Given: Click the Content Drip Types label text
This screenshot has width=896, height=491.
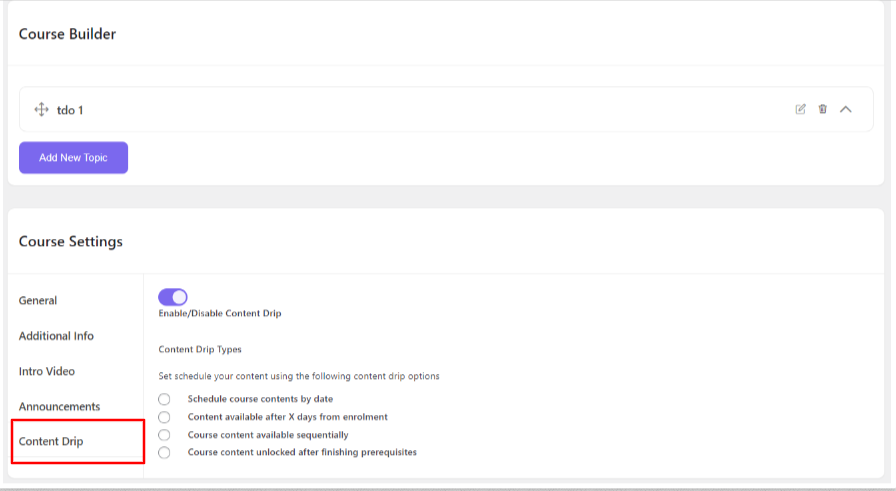Looking at the screenshot, I should tap(200, 350).
